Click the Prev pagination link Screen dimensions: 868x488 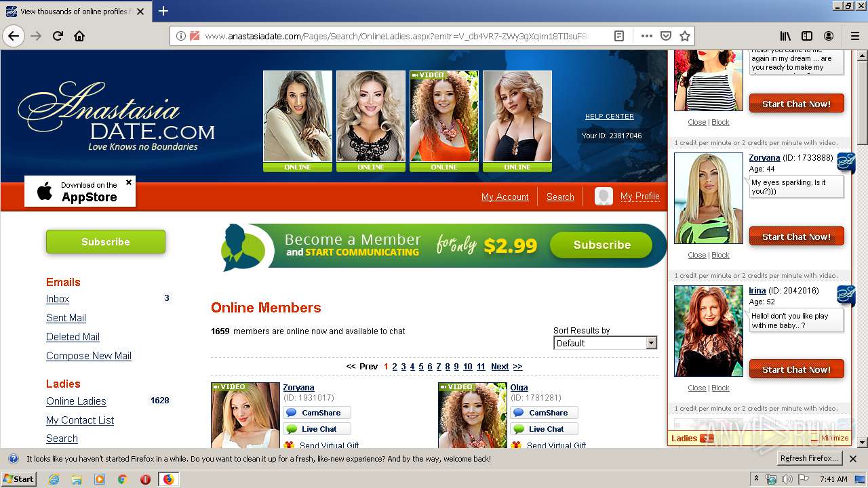368,367
